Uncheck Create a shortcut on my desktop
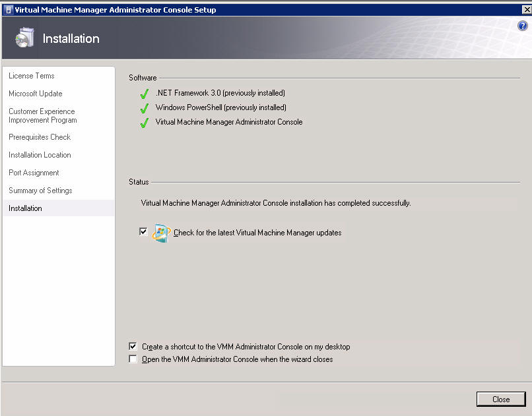 tap(133, 346)
